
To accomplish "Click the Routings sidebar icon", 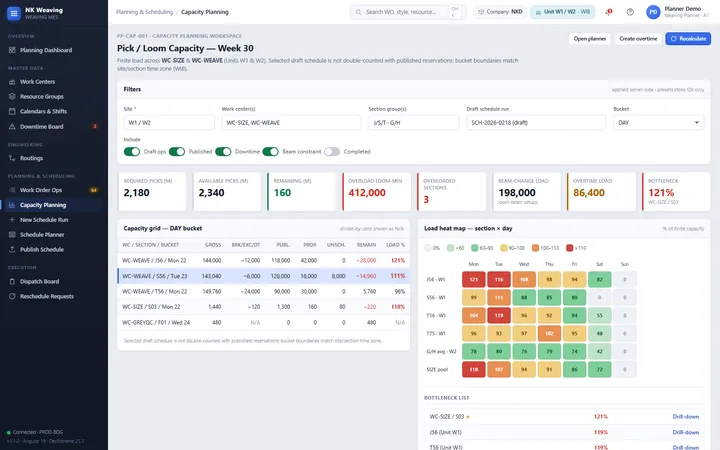I will [x=12, y=158].
